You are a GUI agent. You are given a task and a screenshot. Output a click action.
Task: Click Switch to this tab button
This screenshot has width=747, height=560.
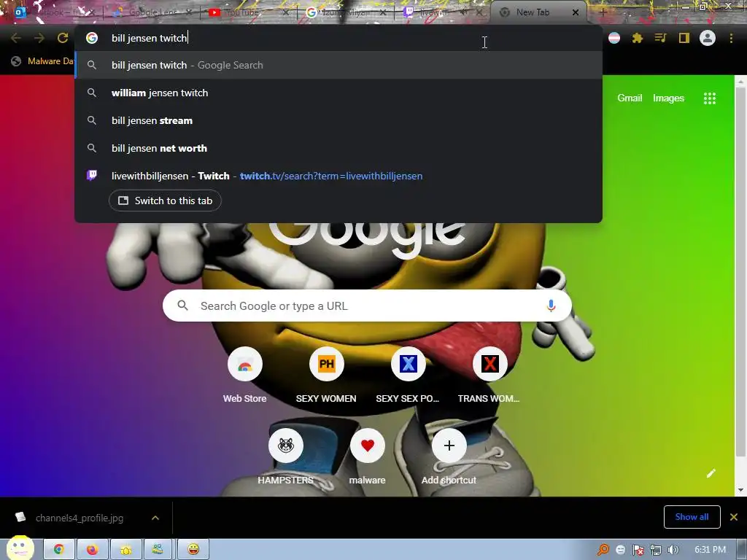coord(165,201)
